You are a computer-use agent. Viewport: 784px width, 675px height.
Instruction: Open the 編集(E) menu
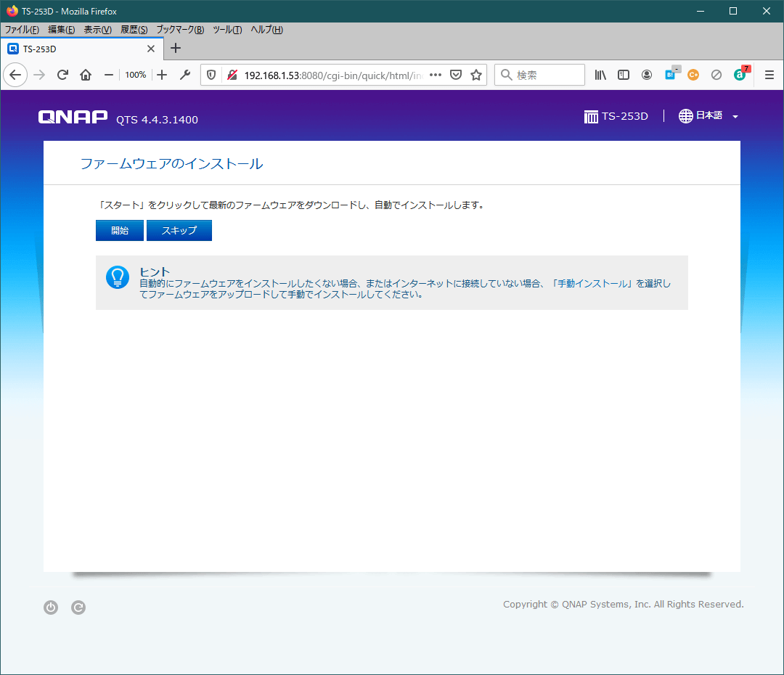(62, 30)
